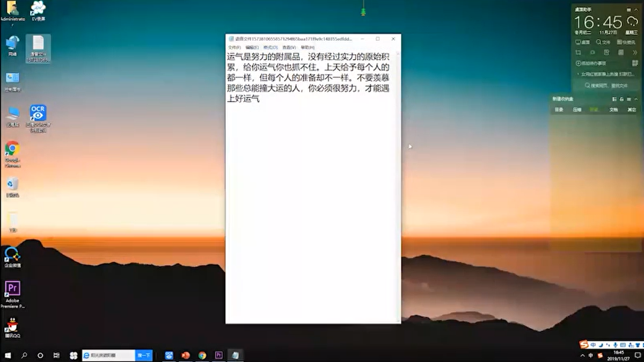Select the 语音文件 text file desktop icon
The height and width of the screenshot is (362, 644).
pyautogui.click(x=39, y=48)
